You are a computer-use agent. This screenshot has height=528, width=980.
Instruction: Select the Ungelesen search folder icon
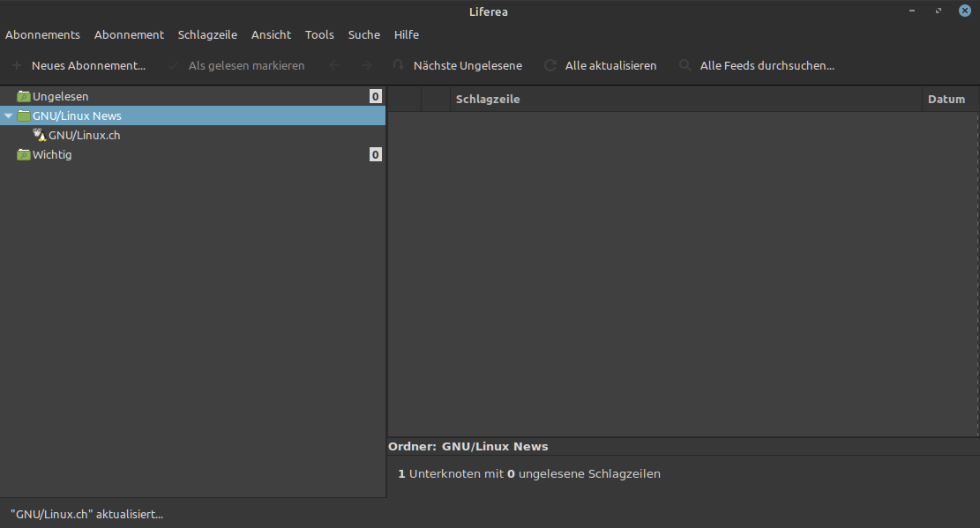coord(24,96)
